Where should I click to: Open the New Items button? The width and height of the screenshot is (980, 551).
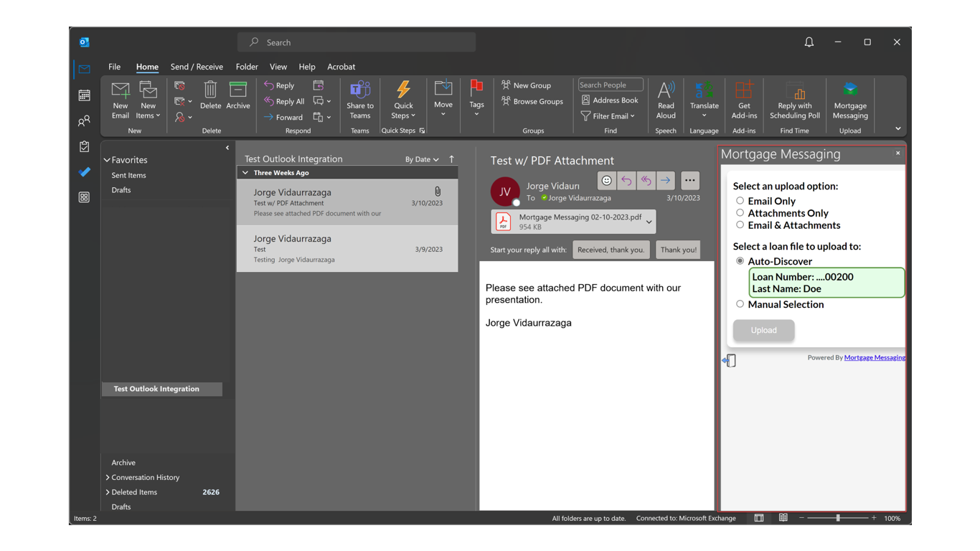click(x=149, y=99)
